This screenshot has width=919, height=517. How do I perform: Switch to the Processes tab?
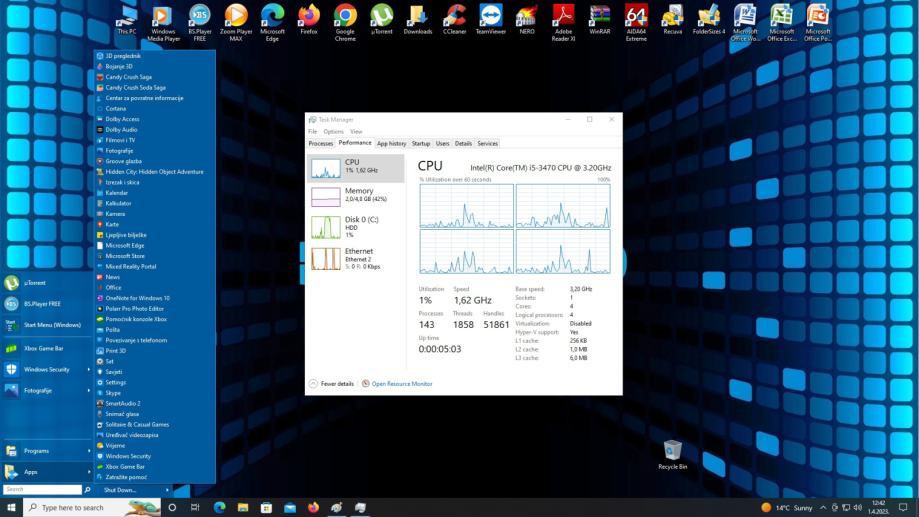(x=321, y=144)
